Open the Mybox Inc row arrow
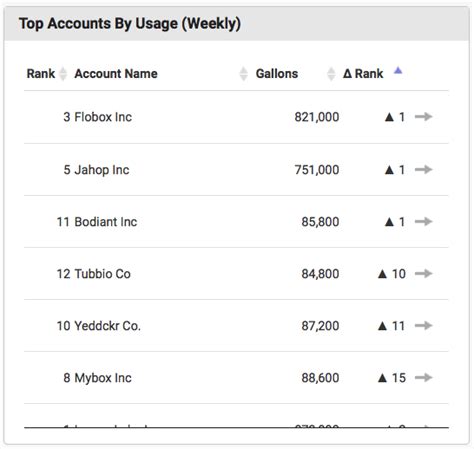The image size is (474, 449). click(423, 377)
